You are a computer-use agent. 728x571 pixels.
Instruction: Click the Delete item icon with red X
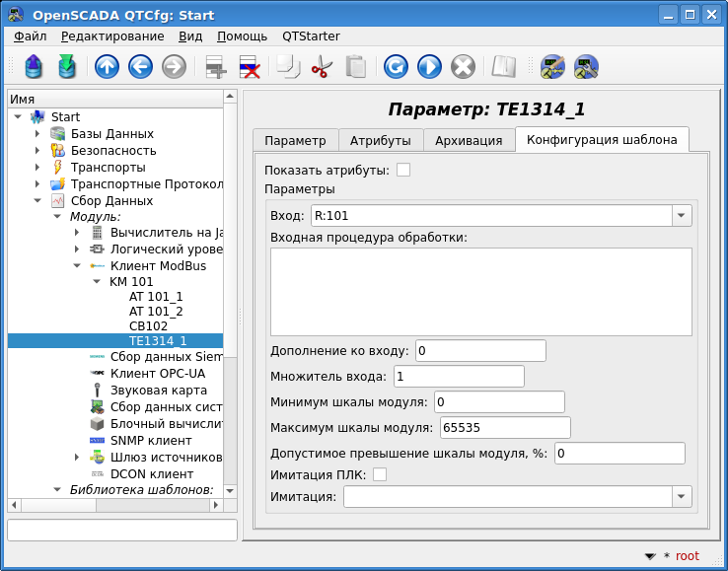[250, 66]
